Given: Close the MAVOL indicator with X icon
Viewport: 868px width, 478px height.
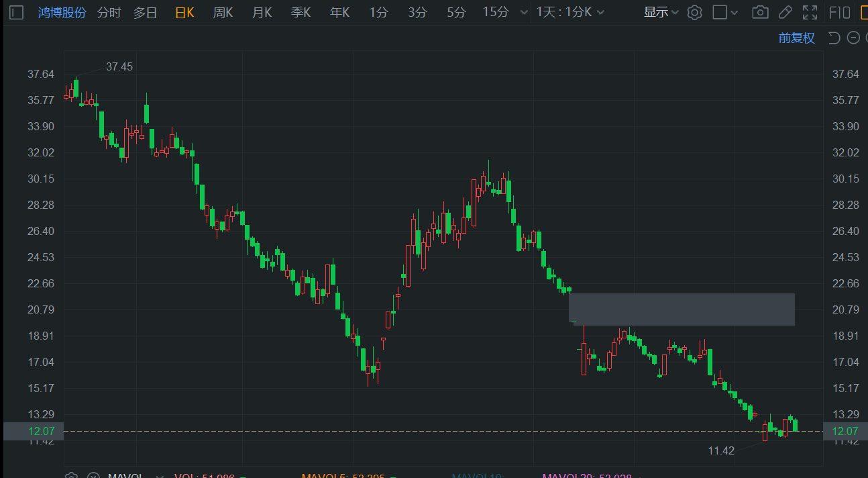Looking at the screenshot, I should pos(93,475).
